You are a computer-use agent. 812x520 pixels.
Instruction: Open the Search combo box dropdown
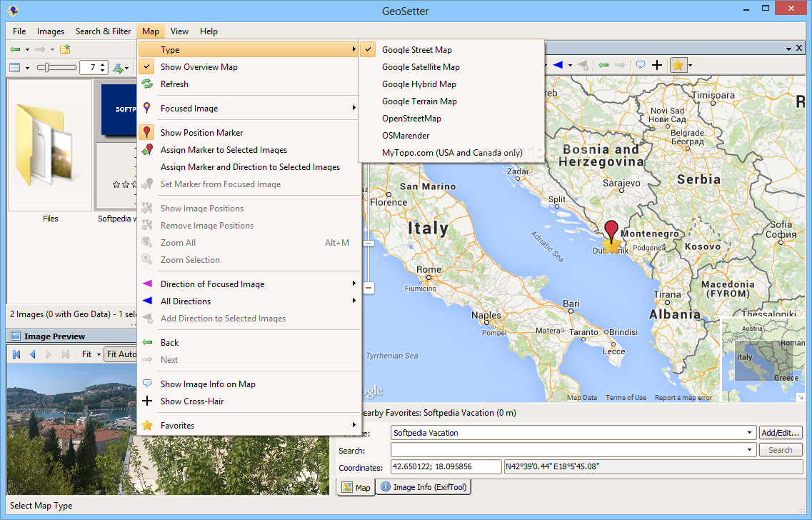pos(749,449)
